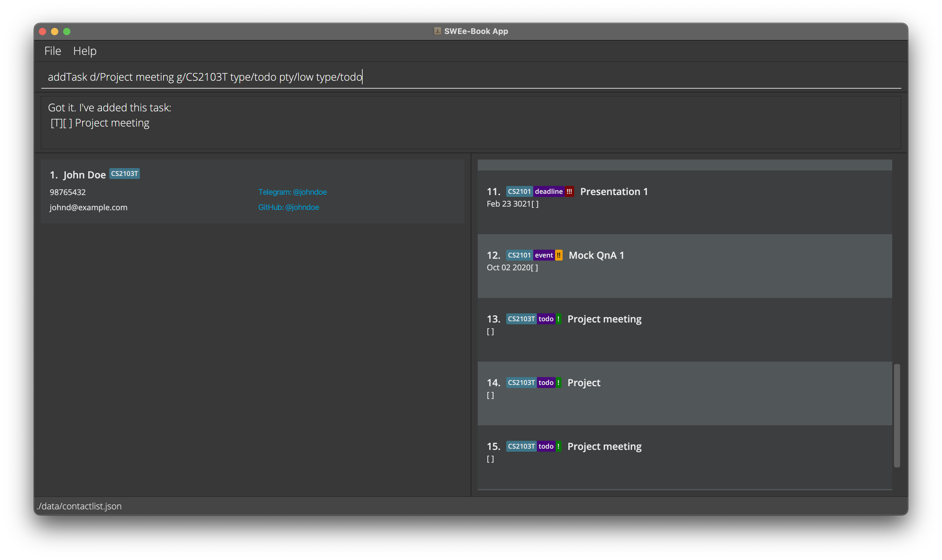The width and height of the screenshot is (942, 560).
Task: Click the green low-priority icon on task 13
Action: 558,319
